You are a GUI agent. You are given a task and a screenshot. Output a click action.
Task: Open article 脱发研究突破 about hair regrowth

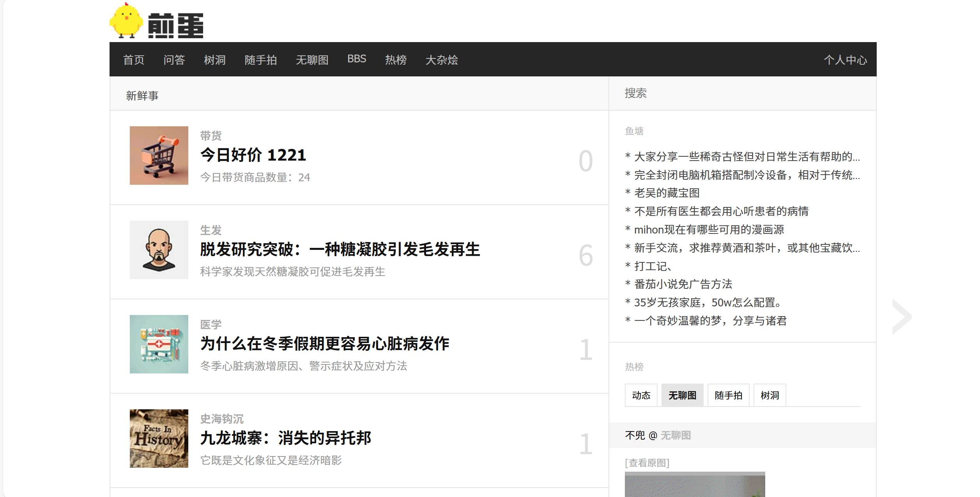click(x=340, y=249)
